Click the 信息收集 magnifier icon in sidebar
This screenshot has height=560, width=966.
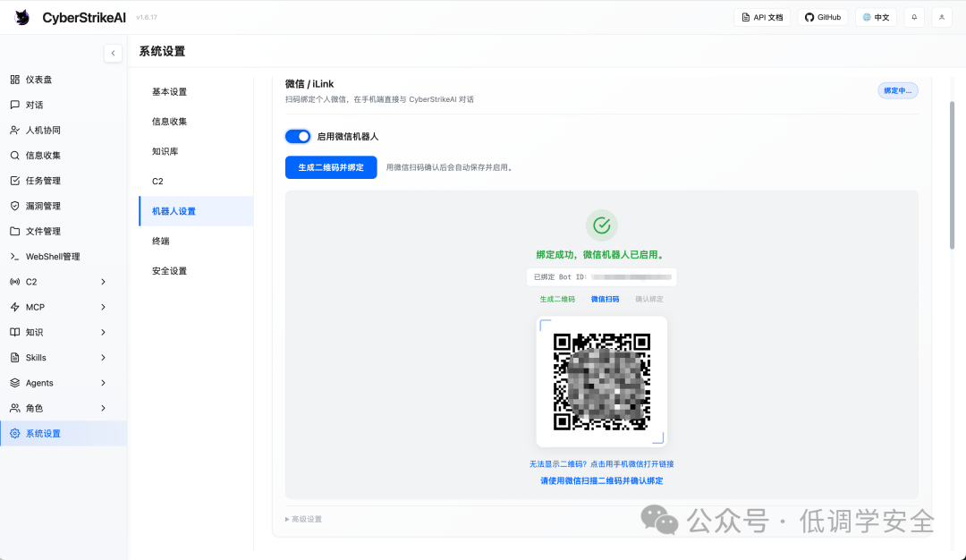point(15,156)
